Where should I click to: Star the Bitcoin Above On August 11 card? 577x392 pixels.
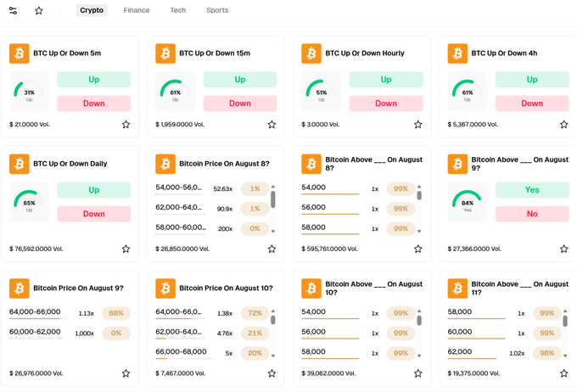tap(563, 373)
